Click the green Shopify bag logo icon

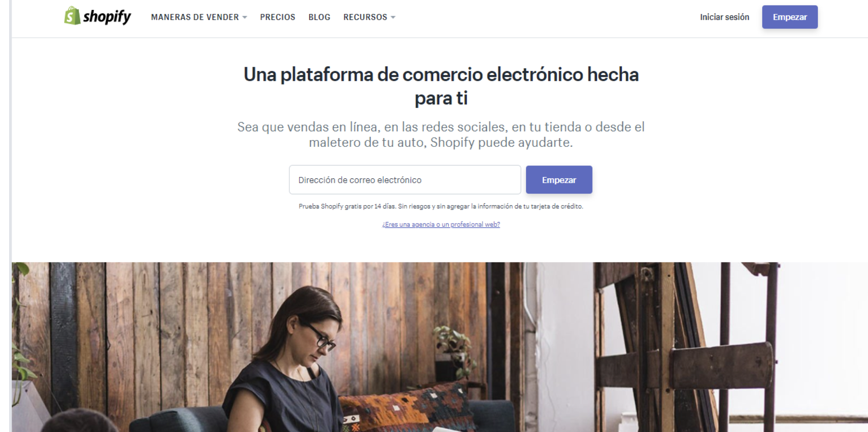72,16
